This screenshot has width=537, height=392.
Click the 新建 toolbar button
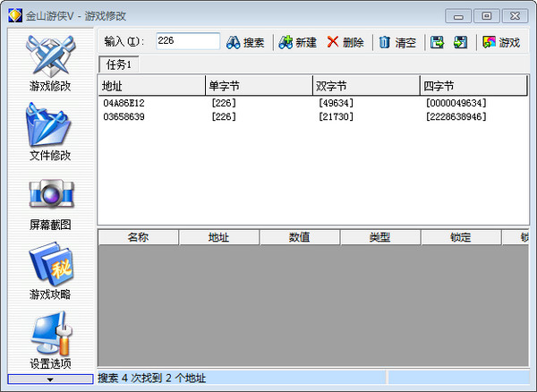coord(297,42)
